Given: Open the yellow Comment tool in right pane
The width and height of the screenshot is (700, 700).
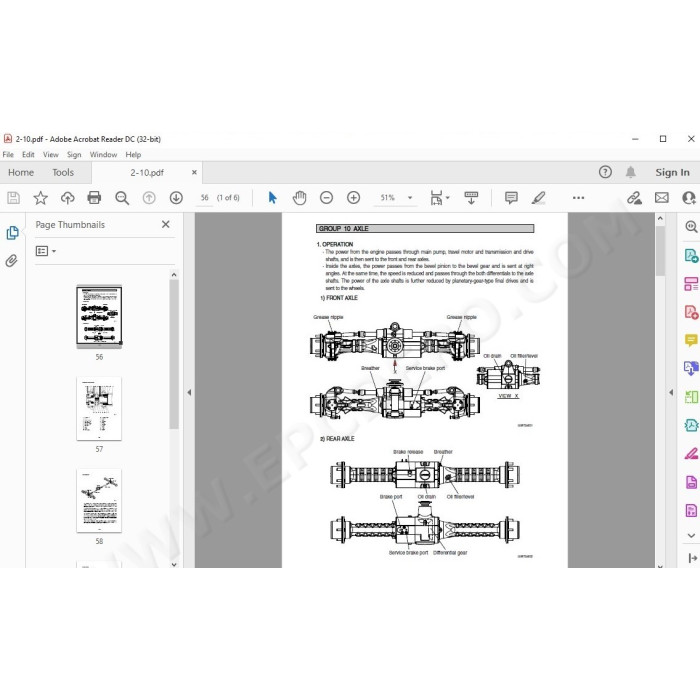Looking at the screenshot, I should 691,340.
